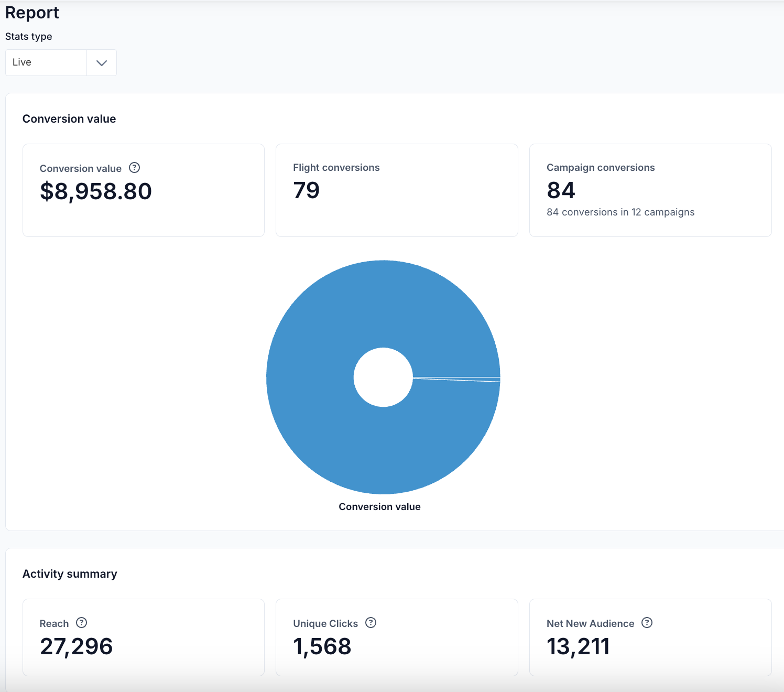Click the Conversion value label under the chart
Viewport: 784px width, 692px height.
[379, 507]
